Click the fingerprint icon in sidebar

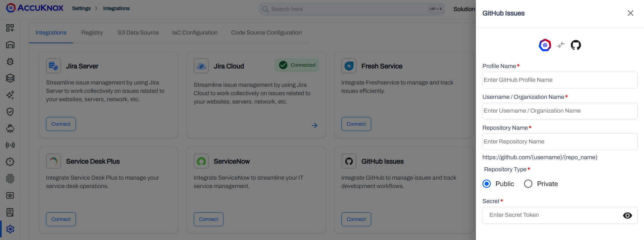coord(10,179)
